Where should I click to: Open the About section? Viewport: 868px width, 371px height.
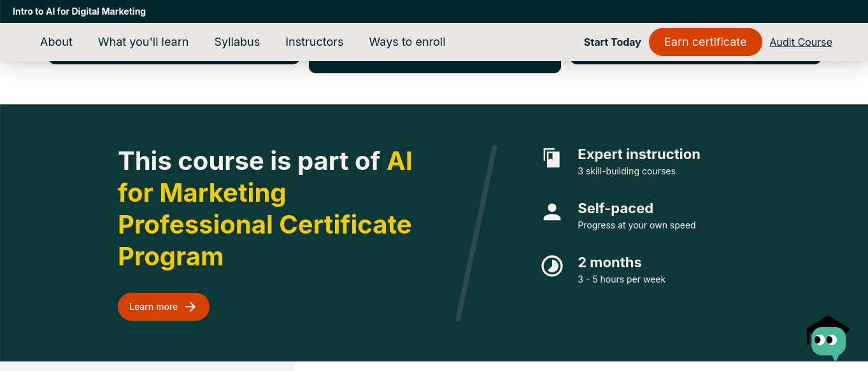56,42
